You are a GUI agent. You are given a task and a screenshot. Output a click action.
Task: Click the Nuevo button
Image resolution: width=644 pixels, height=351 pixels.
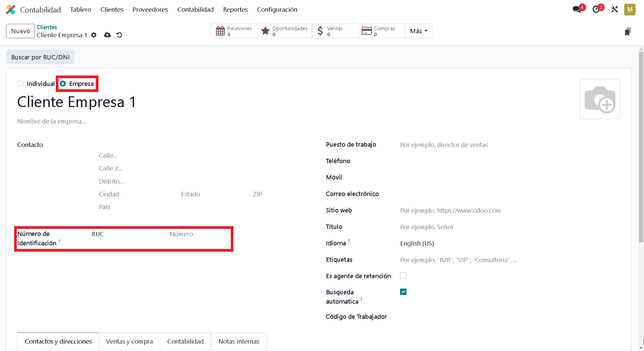(20, 31)
